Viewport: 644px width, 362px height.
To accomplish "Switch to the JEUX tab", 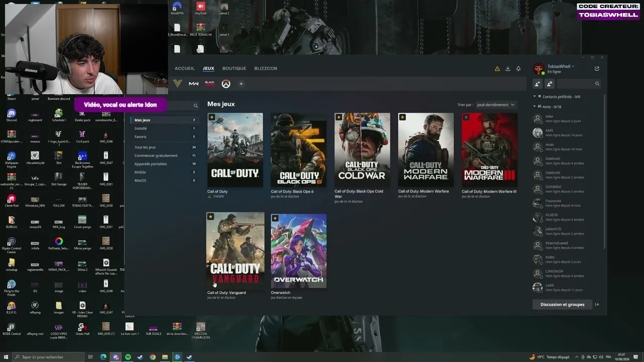I will pyautogui.click(x=208, y=68).
